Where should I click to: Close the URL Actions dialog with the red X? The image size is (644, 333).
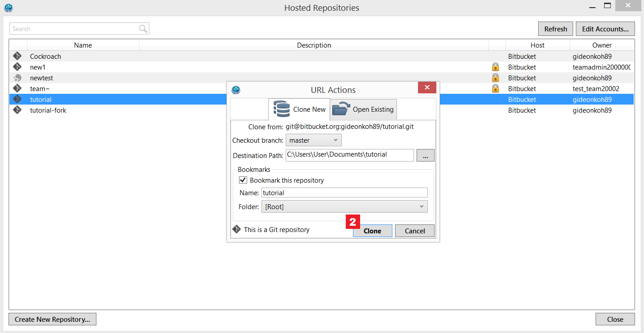(427, 88)
